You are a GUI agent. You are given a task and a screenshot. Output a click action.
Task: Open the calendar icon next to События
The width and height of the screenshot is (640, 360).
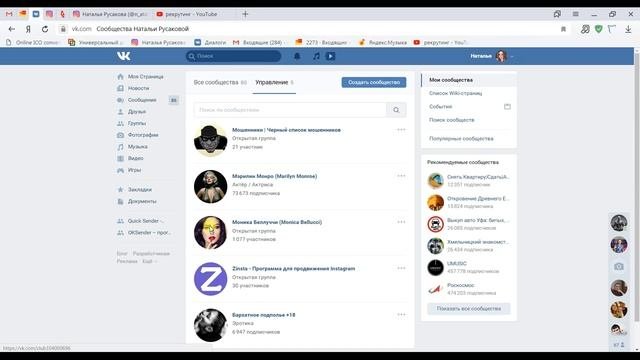tap(507, 107)
